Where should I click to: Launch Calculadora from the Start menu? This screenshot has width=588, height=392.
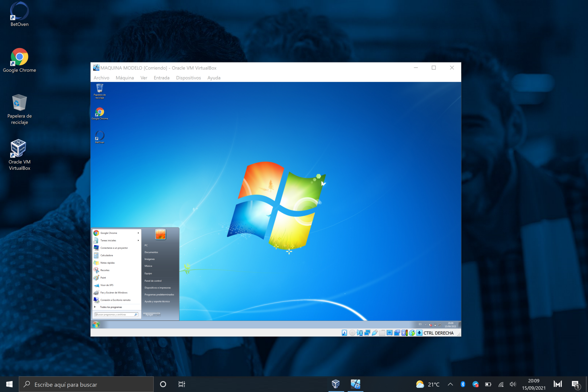tap(116, 255)
